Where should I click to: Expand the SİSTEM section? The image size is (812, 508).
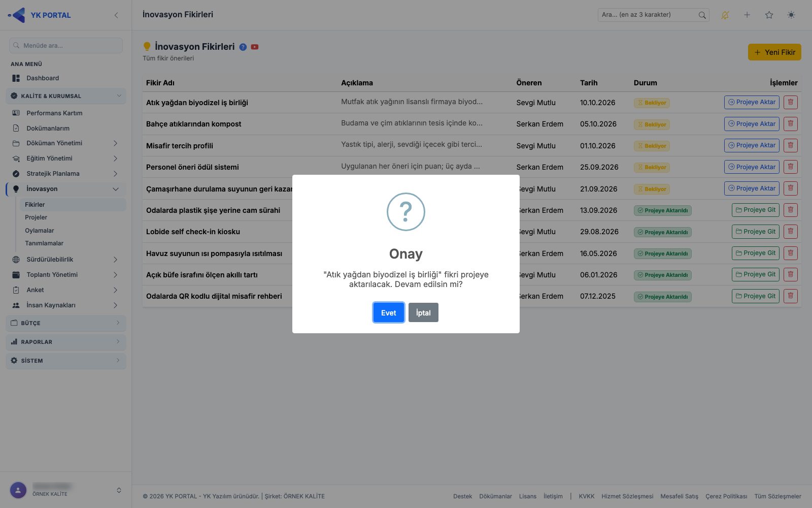66,361
